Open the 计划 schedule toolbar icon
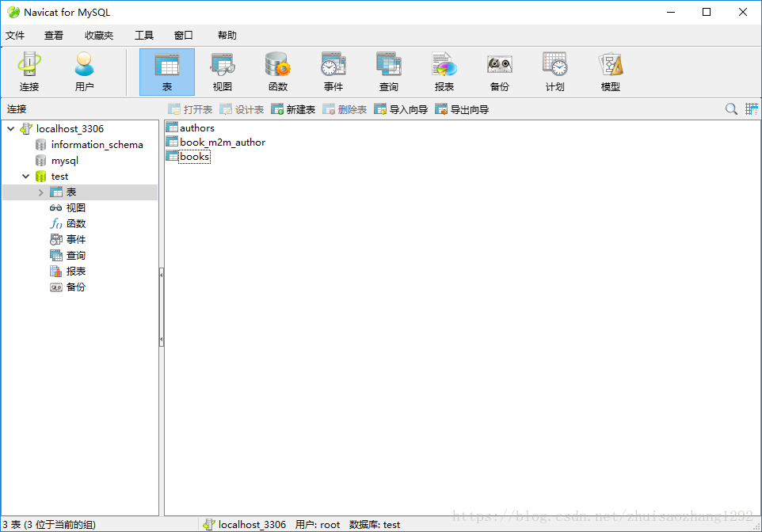Image resolution: width=762 pixels, height=532 pixels. 555,71
